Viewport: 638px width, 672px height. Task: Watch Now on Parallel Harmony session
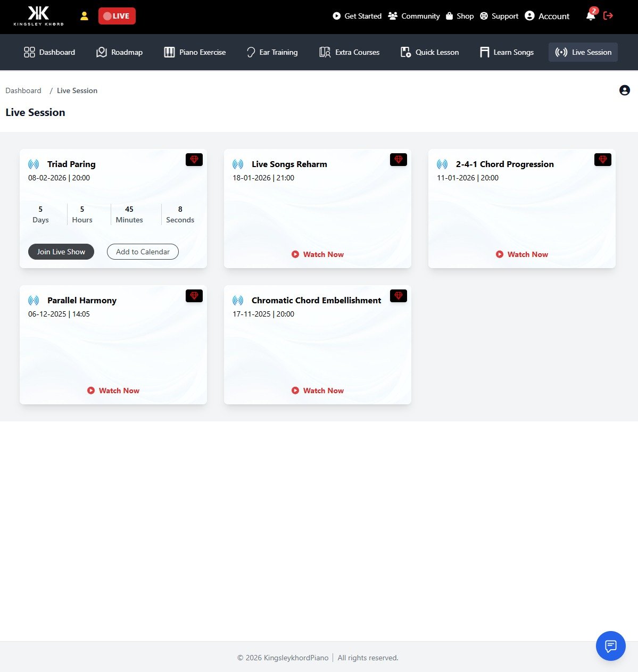[x=113, y=390]
